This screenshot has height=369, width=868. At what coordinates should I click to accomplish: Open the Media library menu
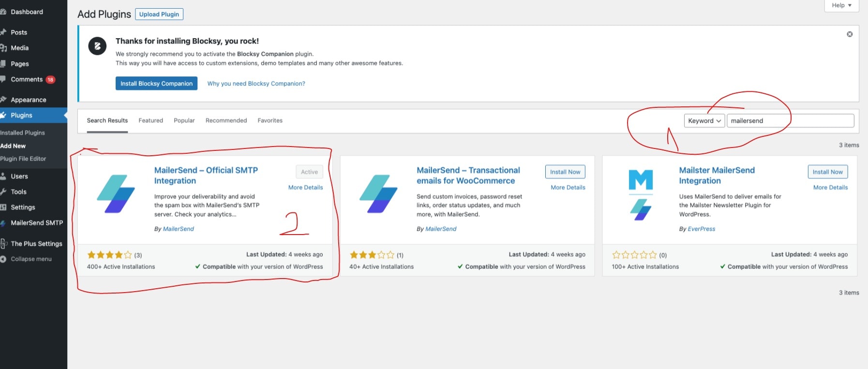pos(19,48)
